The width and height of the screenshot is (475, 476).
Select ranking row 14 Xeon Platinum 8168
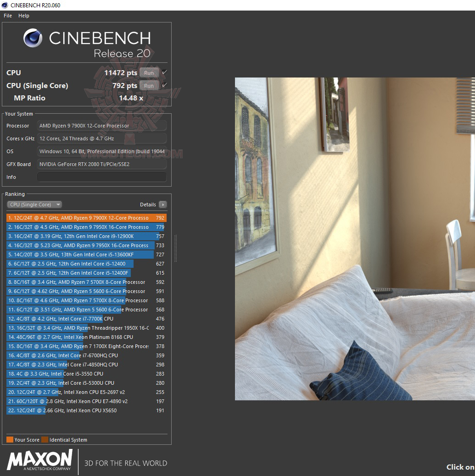pyautogui.click(x=86, y=337)
